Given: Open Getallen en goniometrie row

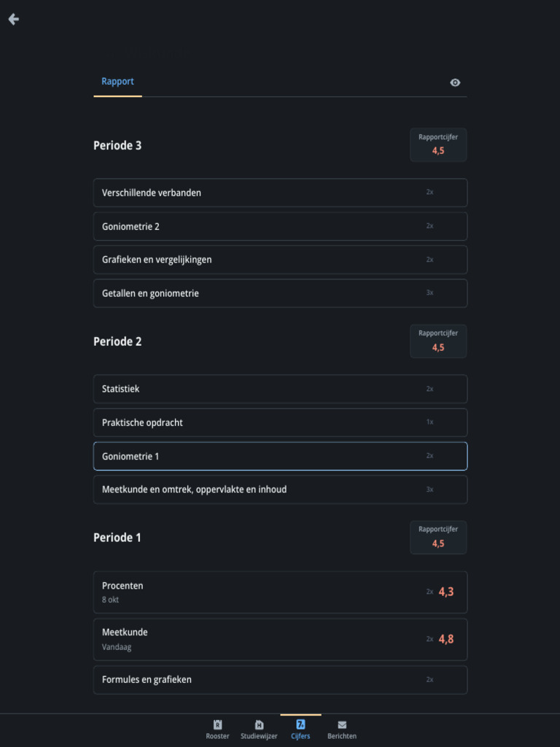Looking at the screenshot, I should coord(280,293).
